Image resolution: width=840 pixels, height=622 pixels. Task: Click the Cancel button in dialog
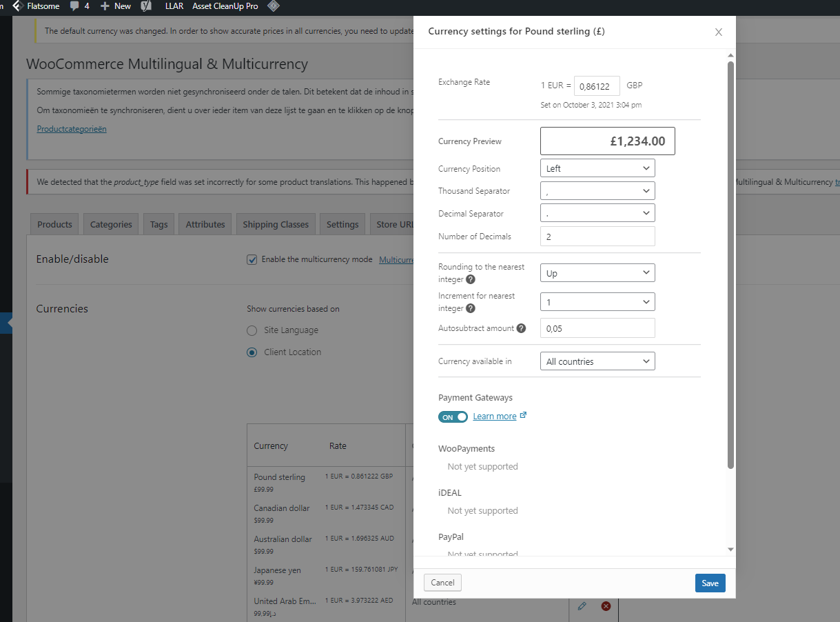(x=442, y=583)
